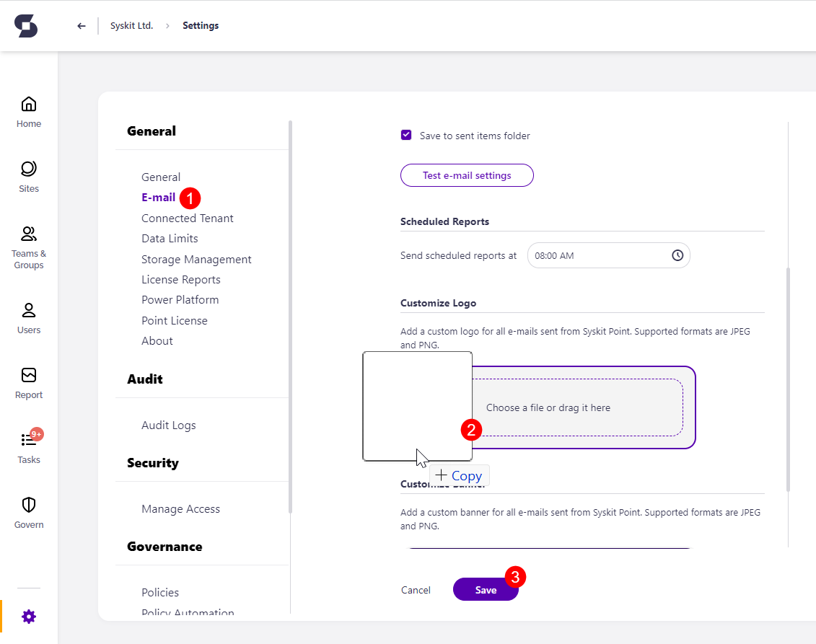This screenshot has height=644, width=816.
Task: Select Connected Tenant settings section
Action: pyautogui.click(x=188, y=218)
